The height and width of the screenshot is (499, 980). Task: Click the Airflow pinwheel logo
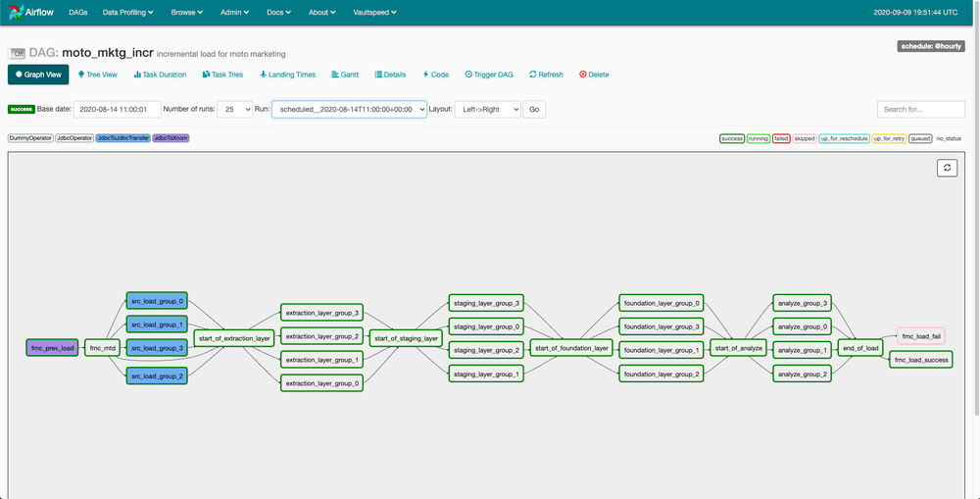[x=16, y=12]
